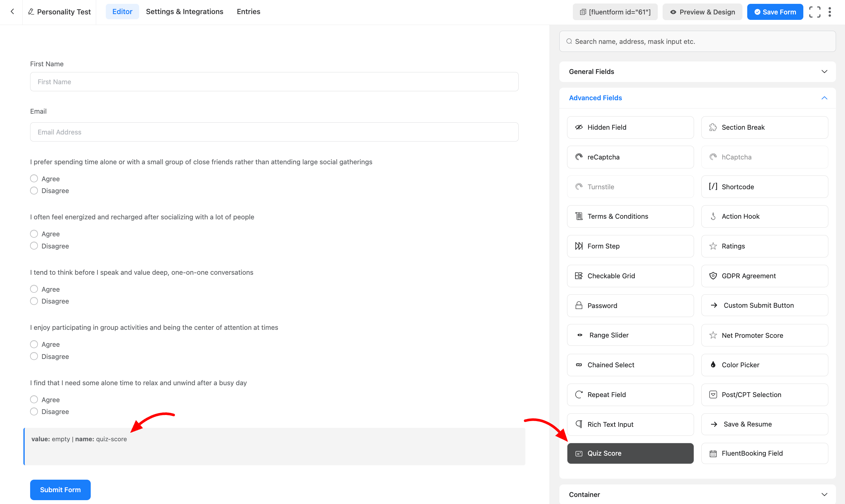Enter fullscreen editor mode icon
The width and height of the screenshot is (845, 504).
815,12
